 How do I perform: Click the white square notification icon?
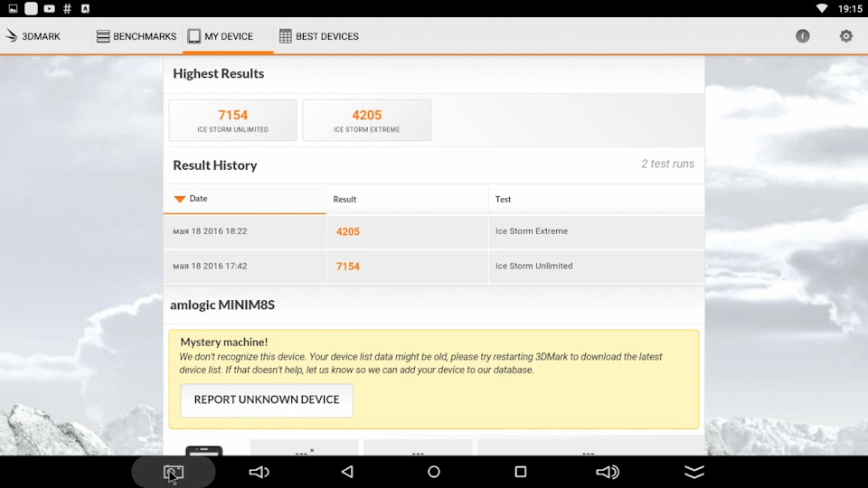click(x=31, y=8)
